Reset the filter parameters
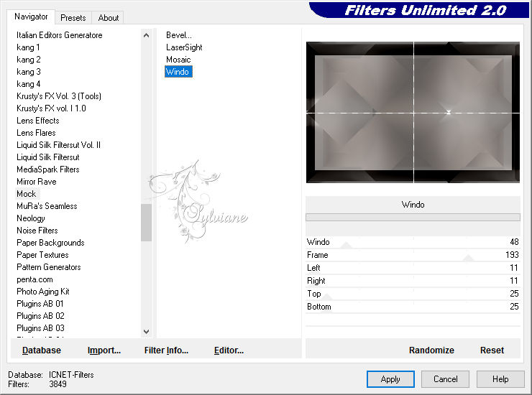The width and height of the screenshot is (532, 395). coord(492,350)
